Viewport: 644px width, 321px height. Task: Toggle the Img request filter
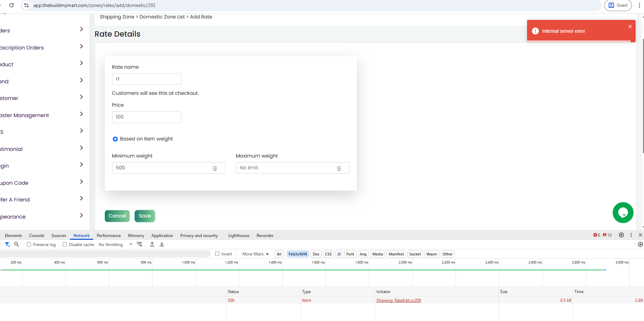pyautogui.click(x=363, y=254)
